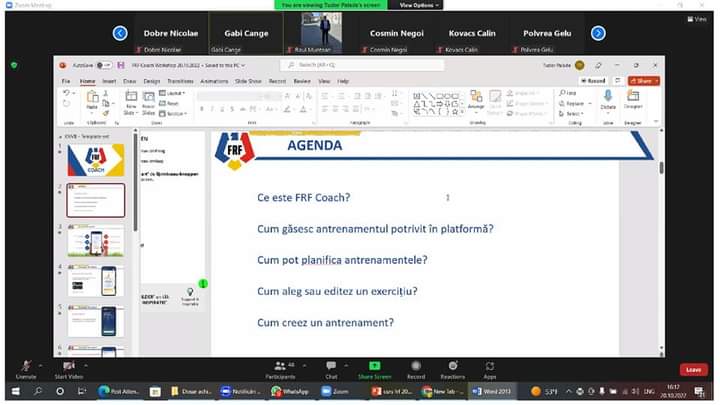This screenshot has height=405, width=720.
Task: Click Record button near Share
Action: pos(594,81)
